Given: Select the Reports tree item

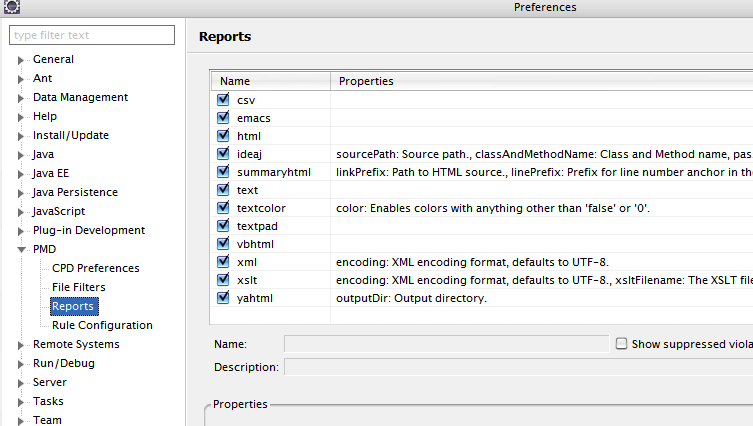Looking at the screenshot, I should click(73, 306).
